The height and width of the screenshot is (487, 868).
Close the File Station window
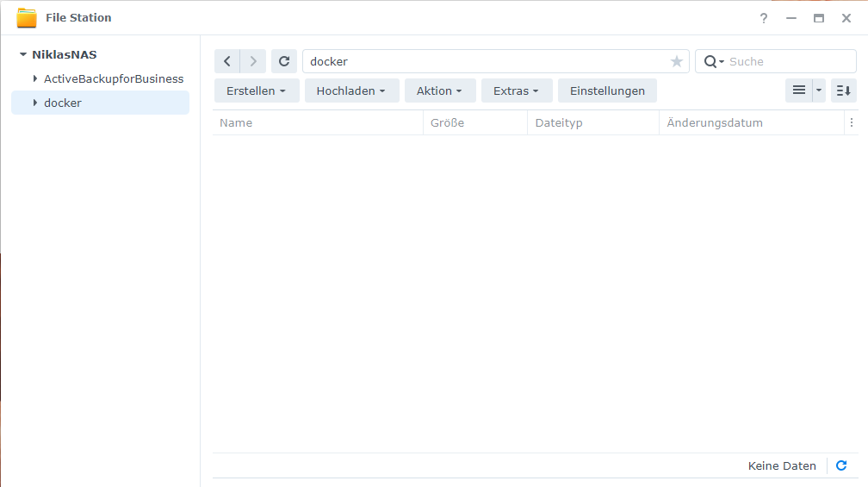pyautogui.click(x=846, y=18)
